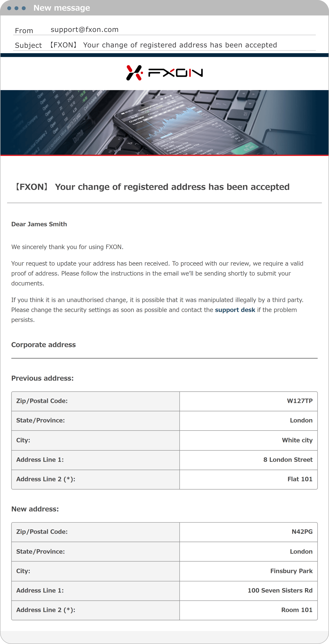The width and height of the screenshot is (329, 644).
Task: Click the FXON logo
Action: point(164,73)
